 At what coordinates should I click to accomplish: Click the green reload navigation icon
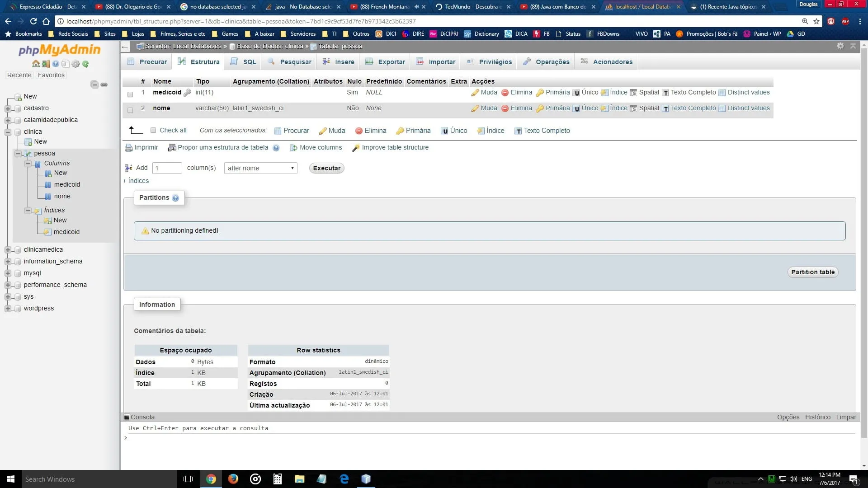(85, 64)
